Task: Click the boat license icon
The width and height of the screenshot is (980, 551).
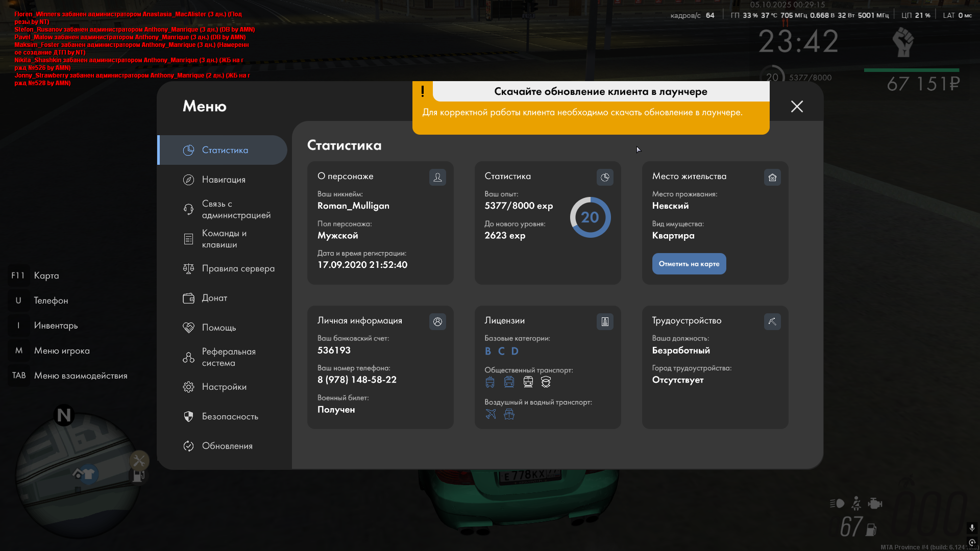Action: click(509, 414)
